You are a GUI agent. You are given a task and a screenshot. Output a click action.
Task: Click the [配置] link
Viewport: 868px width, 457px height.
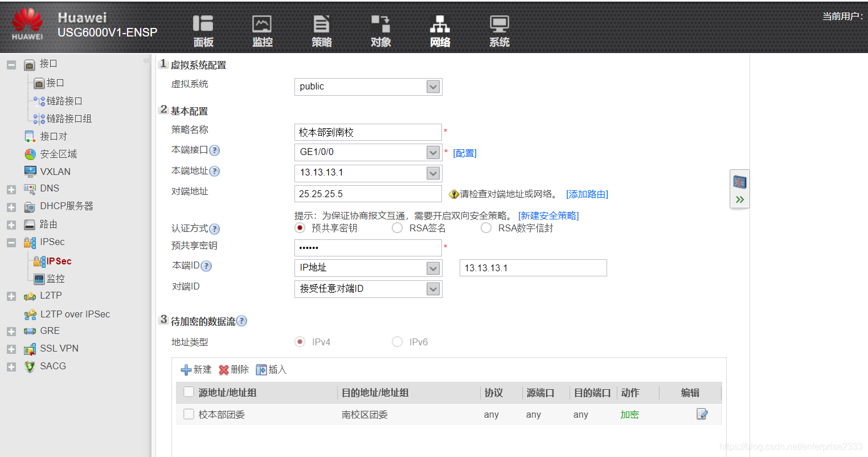pyautogui.click(x=465, y=153)
